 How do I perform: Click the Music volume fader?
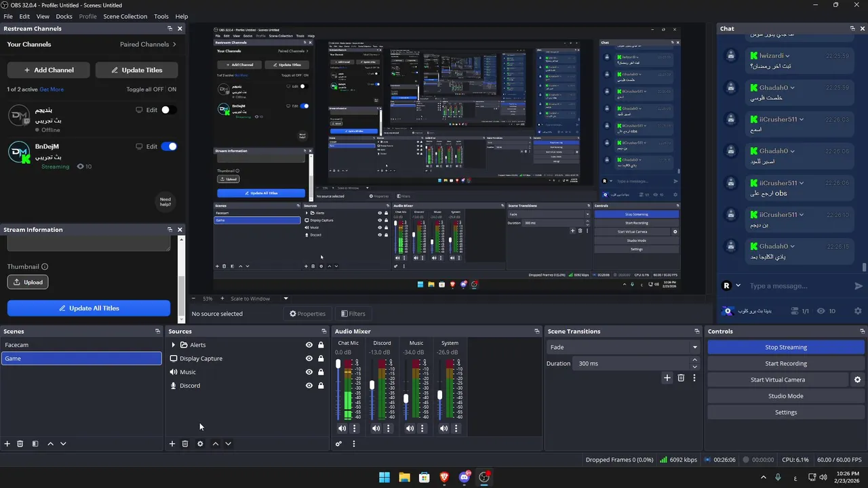(x=406, y=399)
